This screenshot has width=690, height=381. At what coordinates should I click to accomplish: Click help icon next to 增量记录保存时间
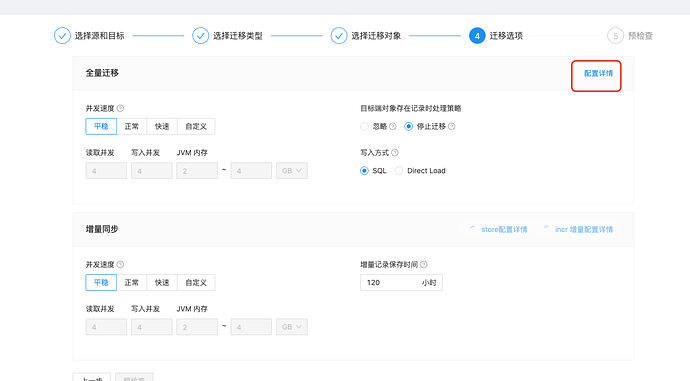point(424,264)
